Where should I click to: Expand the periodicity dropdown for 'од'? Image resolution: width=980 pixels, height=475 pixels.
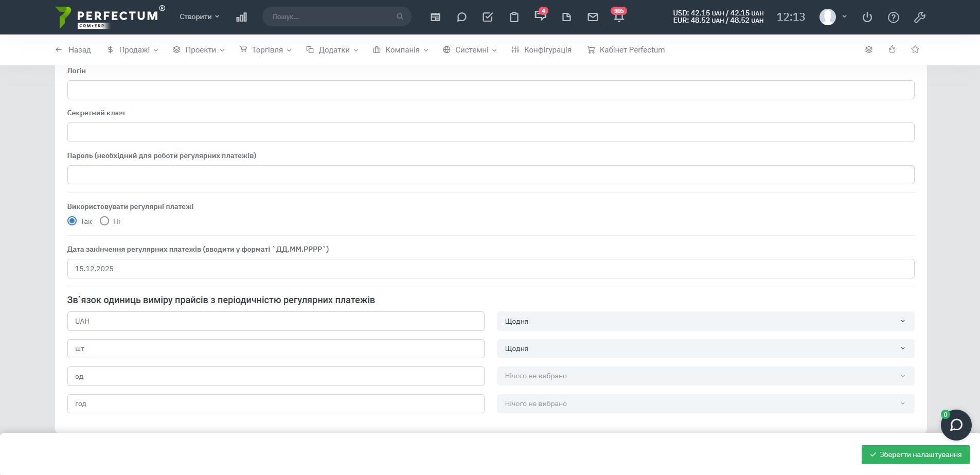(x=705, y=376)
